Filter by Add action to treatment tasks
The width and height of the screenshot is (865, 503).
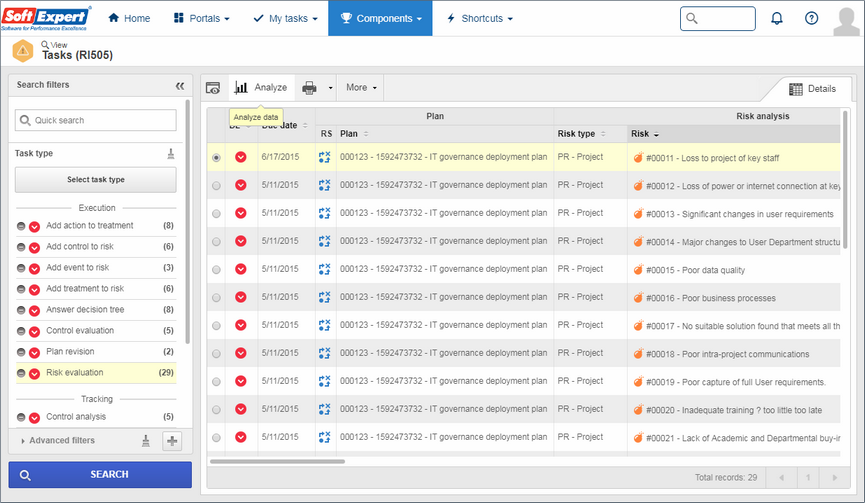(96, 226)
